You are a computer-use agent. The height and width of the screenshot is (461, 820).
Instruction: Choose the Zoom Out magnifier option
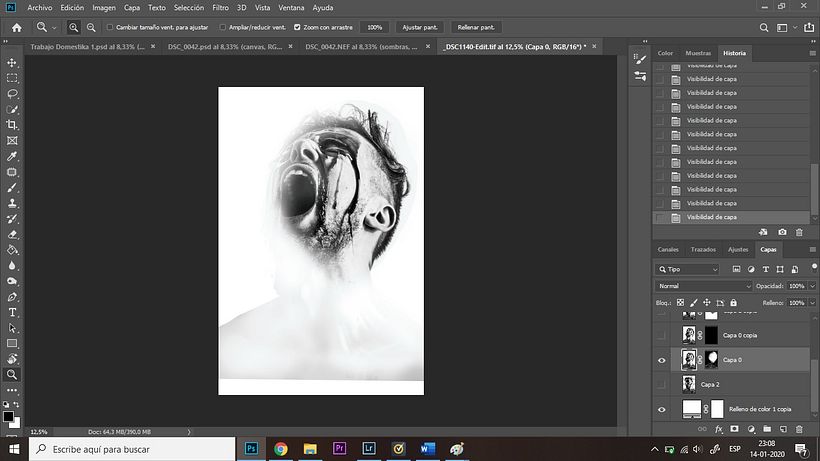point(91,27)
